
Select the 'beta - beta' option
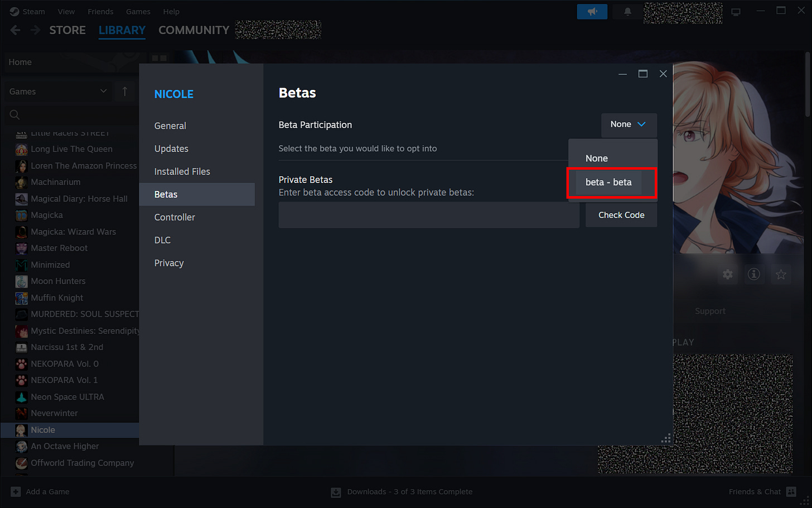[x=608, y=183]
